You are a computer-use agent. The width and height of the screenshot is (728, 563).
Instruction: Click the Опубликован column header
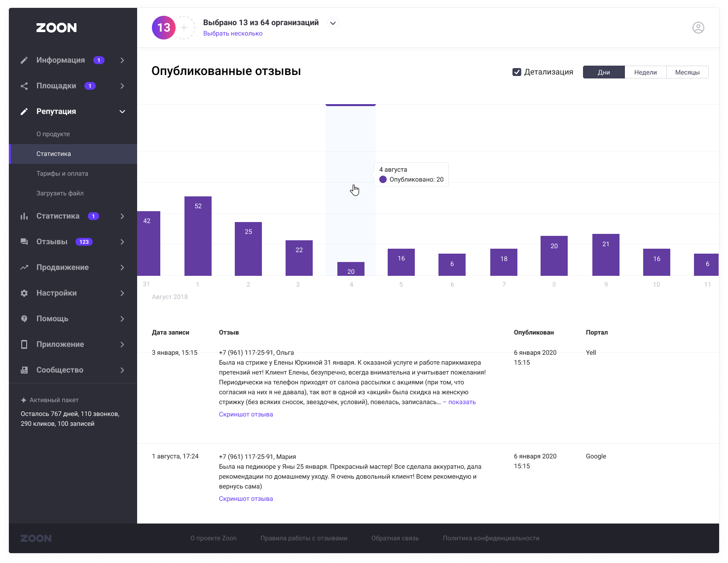coord(534,333)
